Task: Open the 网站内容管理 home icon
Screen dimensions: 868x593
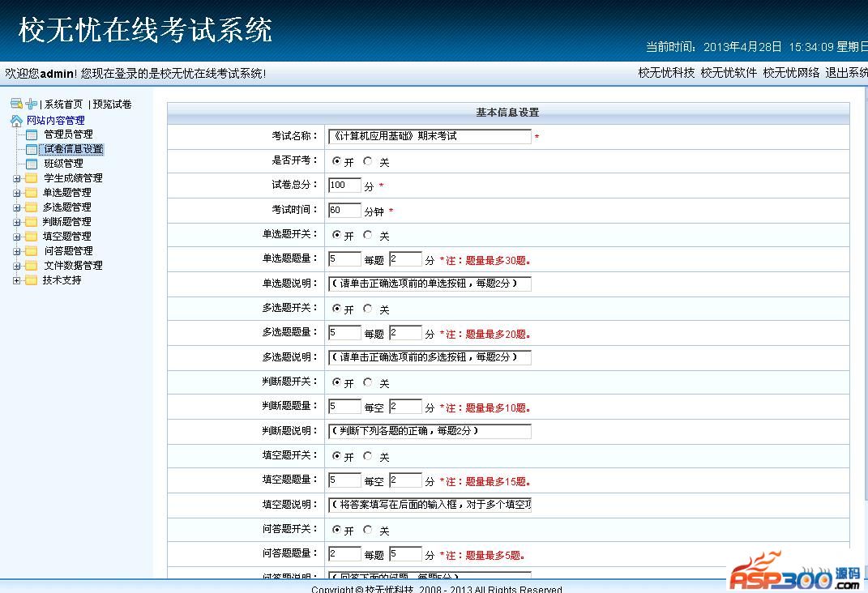Action: pos(16,120)
